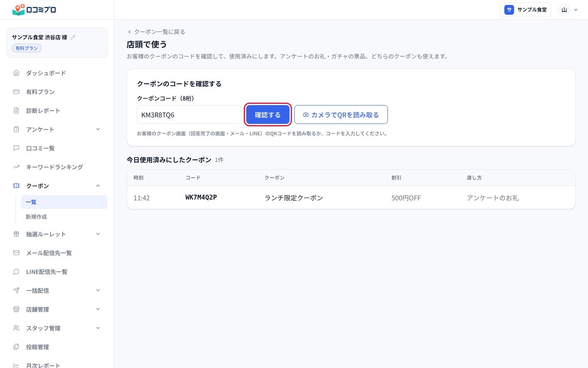
Task: Click the LINE配信先一覧 chat icon
Action: [x=16, y=272]
